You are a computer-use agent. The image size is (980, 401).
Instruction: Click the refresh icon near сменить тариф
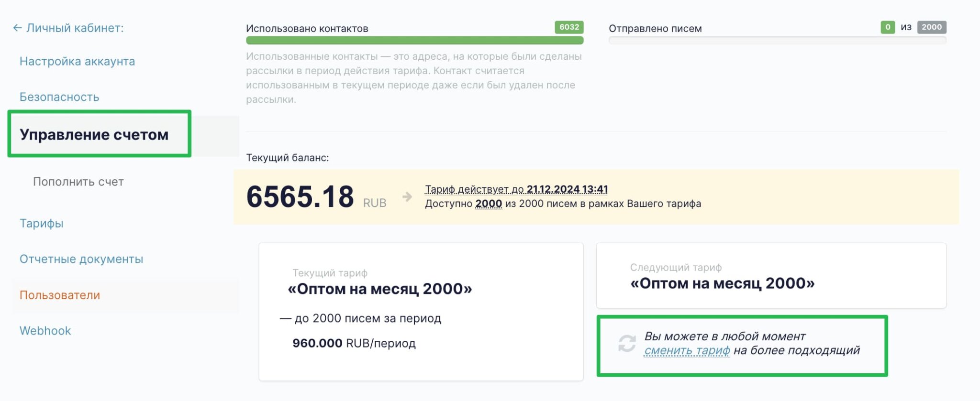627,343
